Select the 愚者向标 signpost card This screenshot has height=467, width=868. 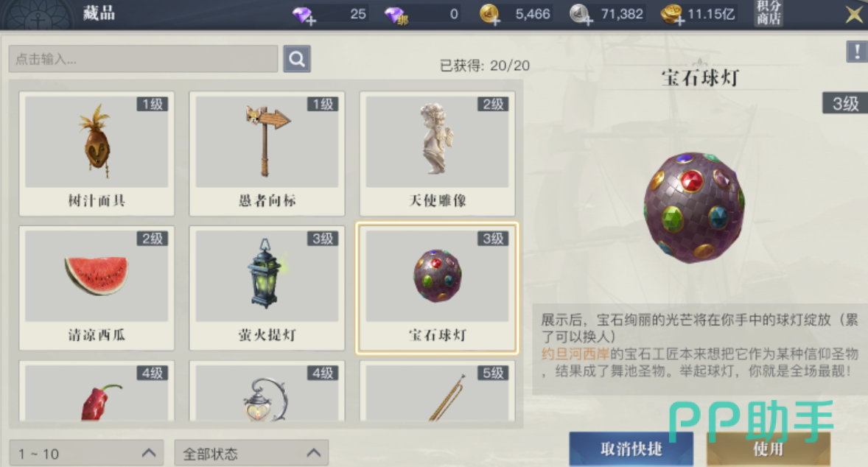(267, 153)
